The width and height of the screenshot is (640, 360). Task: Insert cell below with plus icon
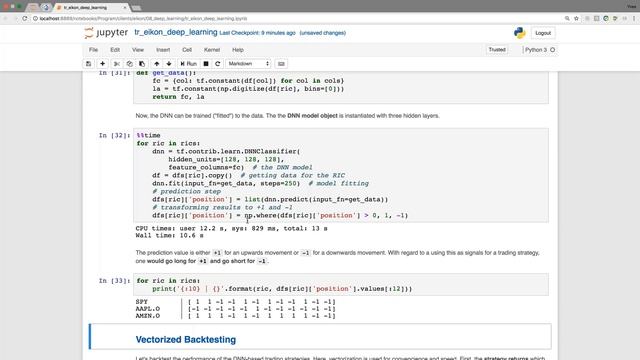click(x=102, y=64)
